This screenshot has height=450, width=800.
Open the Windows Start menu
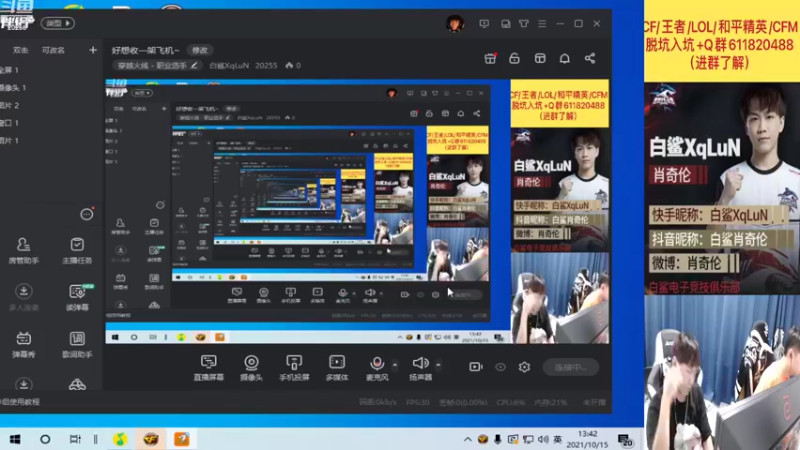(15, 439)
